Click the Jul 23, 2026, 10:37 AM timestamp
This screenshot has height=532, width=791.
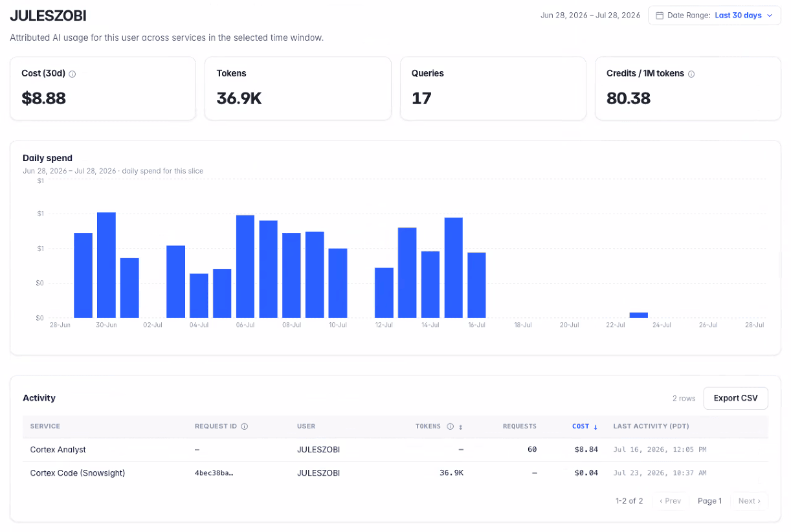point(660,473)
